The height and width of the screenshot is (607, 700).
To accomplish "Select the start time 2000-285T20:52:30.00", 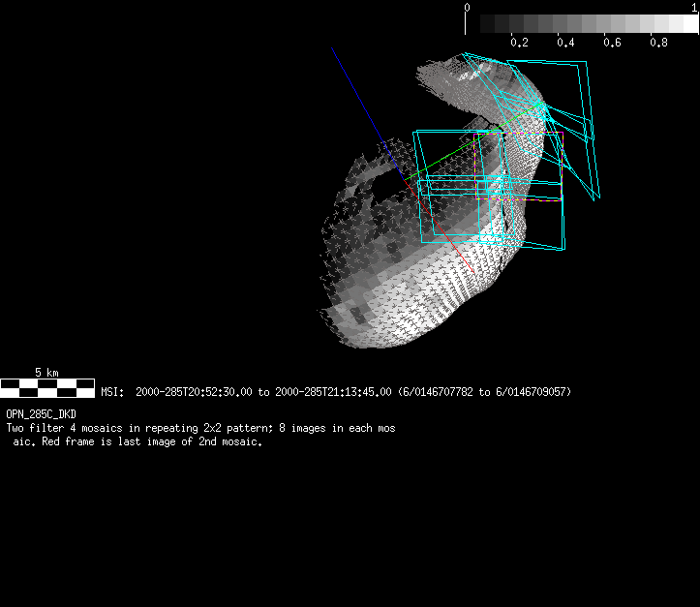I will (195, 392).
